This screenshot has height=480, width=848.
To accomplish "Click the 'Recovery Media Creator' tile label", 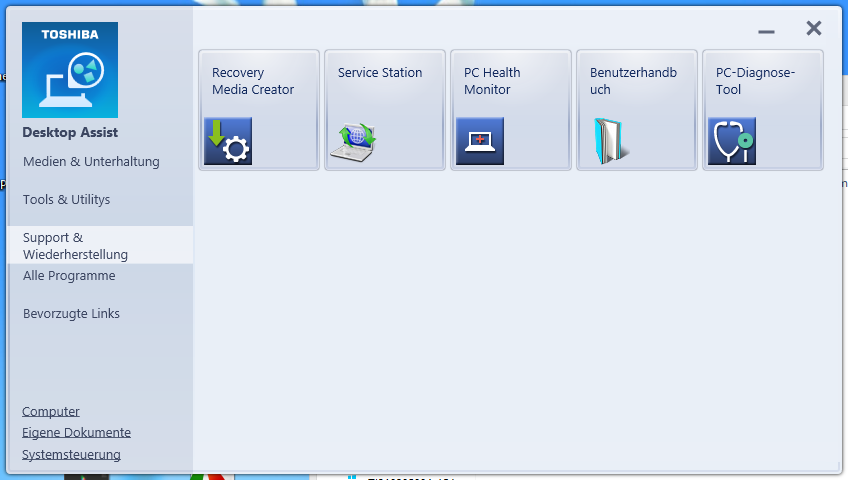I will 253,81.
